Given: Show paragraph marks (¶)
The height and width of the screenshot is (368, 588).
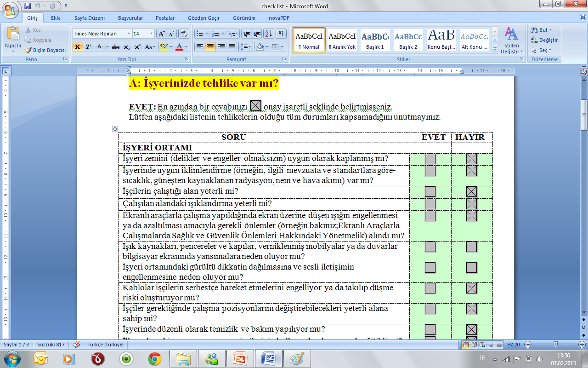Looking at the screenshot, I should tap(281, 34).
